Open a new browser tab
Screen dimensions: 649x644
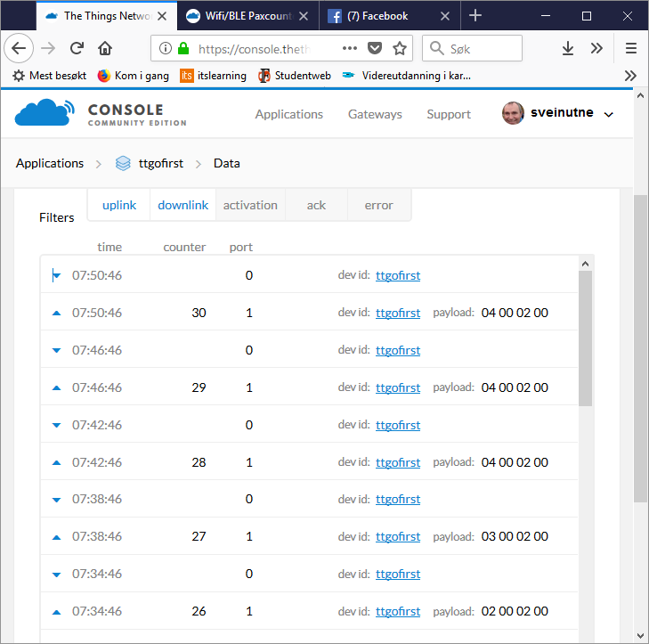click(x=475, y=16)
